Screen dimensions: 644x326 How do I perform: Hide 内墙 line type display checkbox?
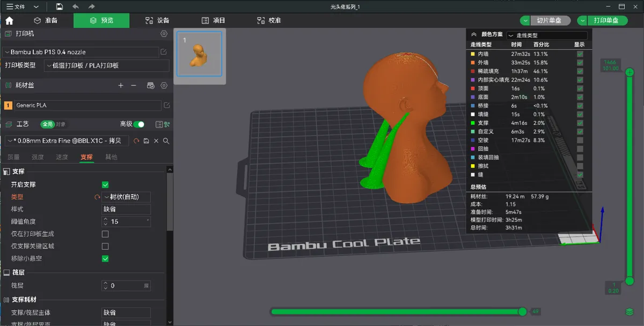(580, 54)
